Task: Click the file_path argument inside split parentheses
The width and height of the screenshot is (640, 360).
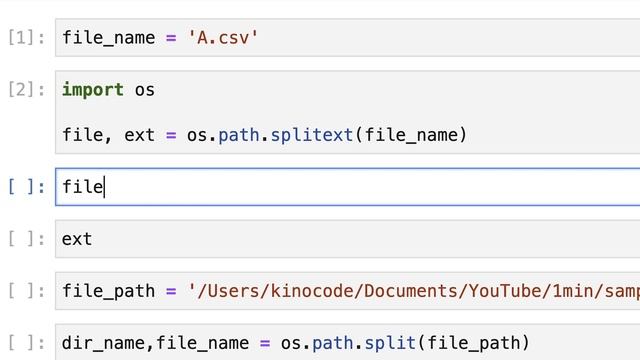Action: click(473, 343)
